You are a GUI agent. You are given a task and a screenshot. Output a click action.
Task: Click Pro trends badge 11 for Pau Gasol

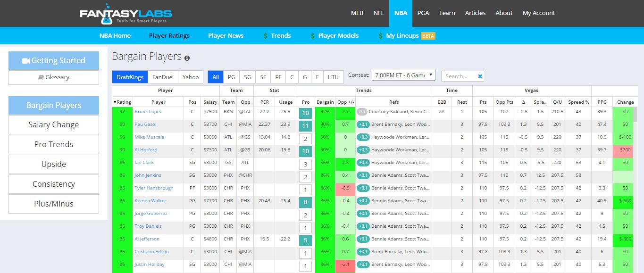(305, 126)
